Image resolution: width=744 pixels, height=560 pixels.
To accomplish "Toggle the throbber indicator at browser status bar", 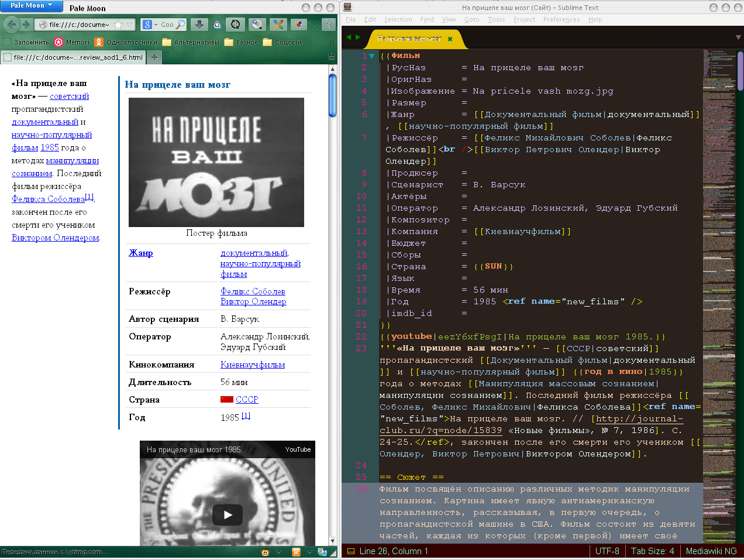I will (266, 552).
